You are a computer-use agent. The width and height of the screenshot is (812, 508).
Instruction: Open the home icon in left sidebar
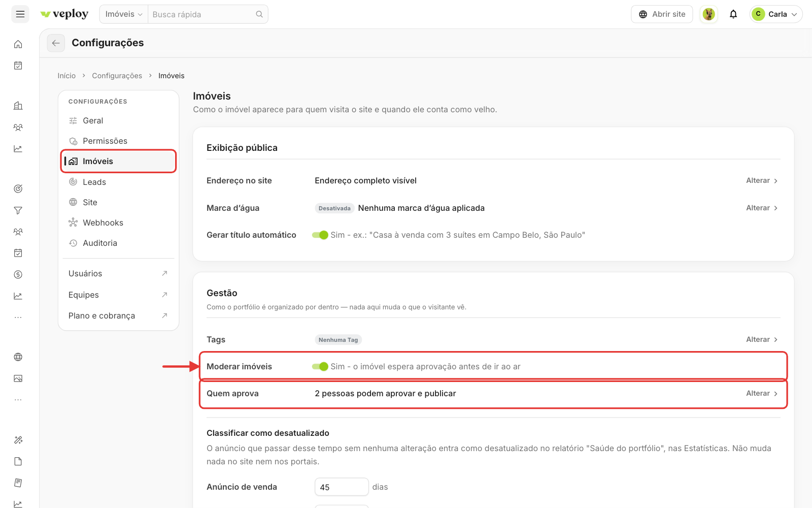(18, 44)
